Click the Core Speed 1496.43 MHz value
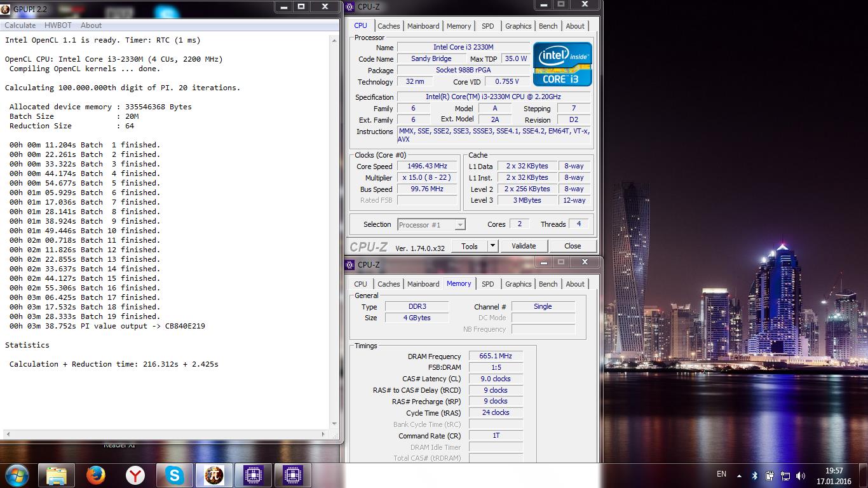Viewport: 868px width, 488px height. [x=428, y=166]
